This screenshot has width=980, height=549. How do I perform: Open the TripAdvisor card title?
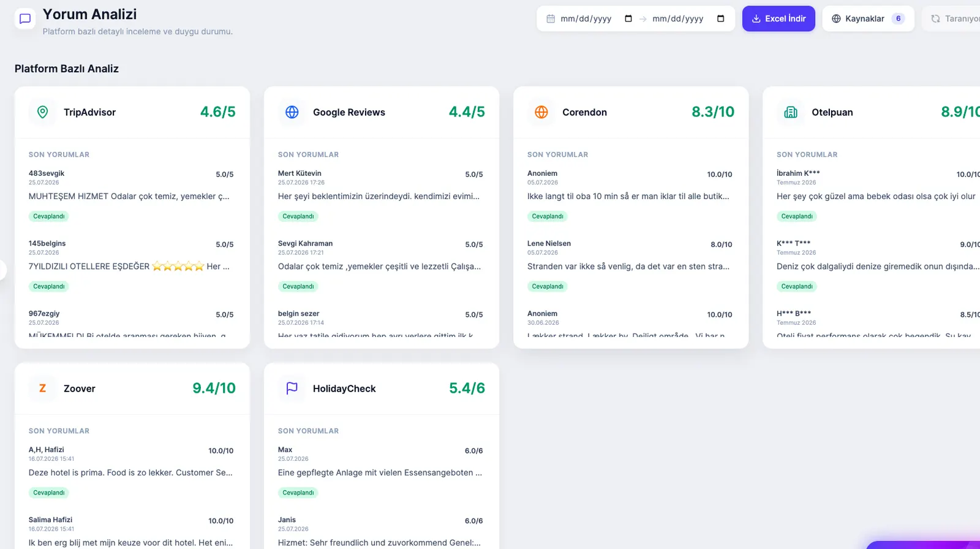(x=89, y=112)
